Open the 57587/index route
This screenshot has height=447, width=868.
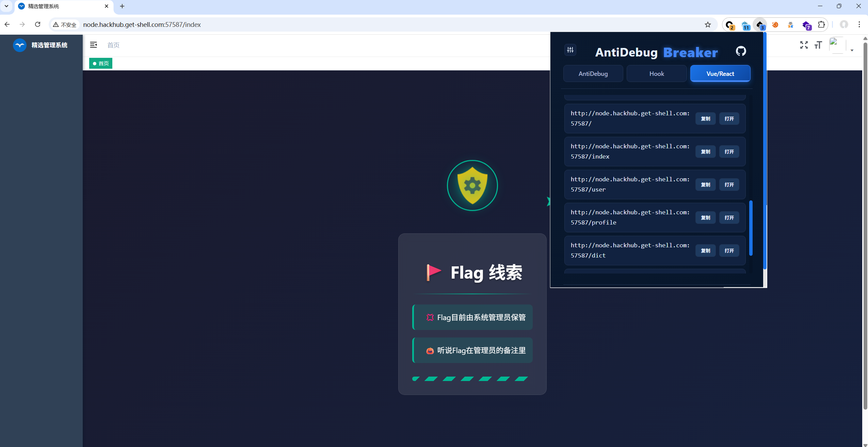(729, 152)
